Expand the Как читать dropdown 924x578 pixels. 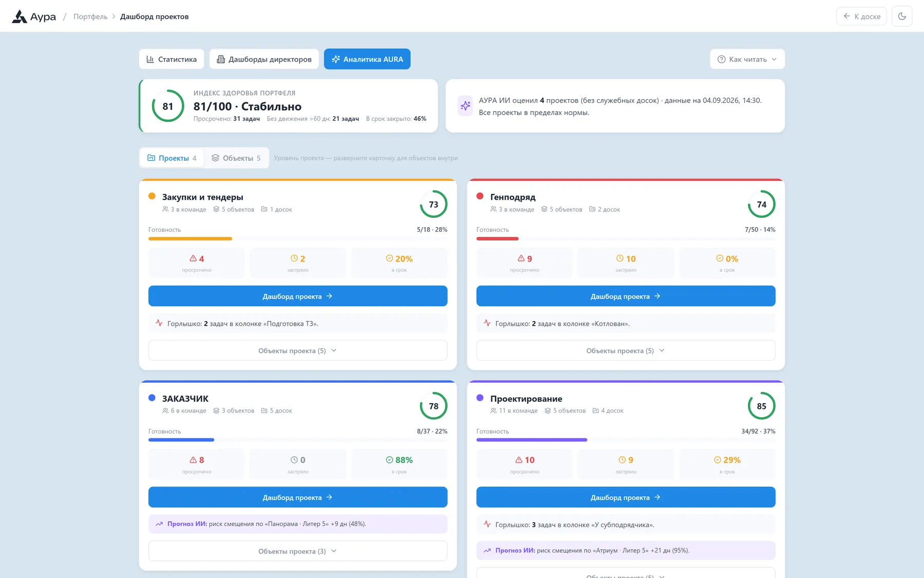click(747, 59)
